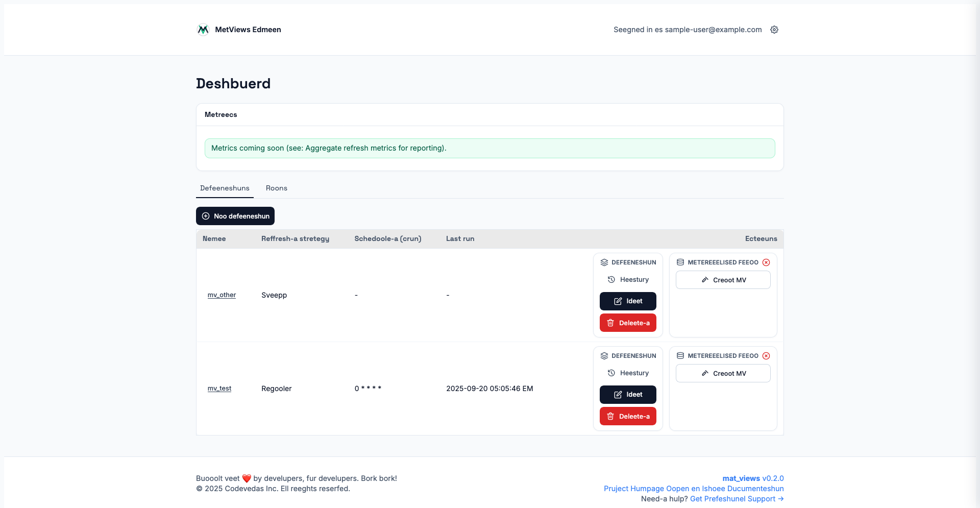
Task: Click the MetViews logo icon
Action: click(x=203, y=30)
